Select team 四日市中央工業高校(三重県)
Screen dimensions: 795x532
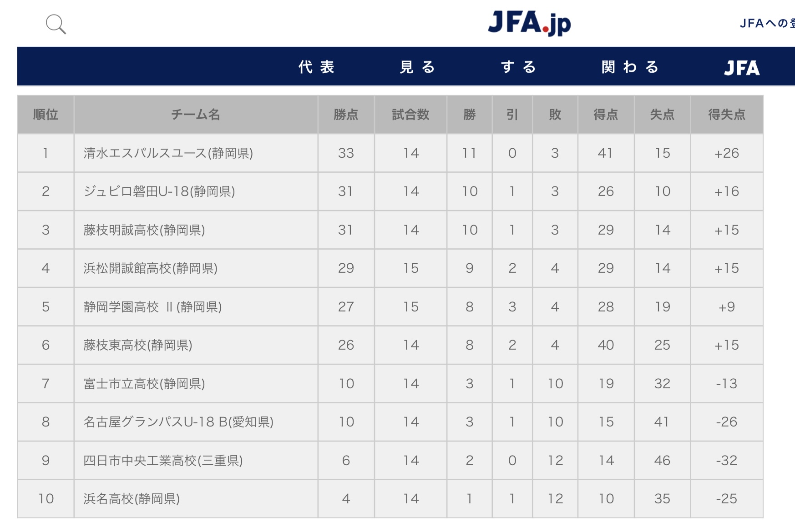pyautogui.click(x=163, y=461)
